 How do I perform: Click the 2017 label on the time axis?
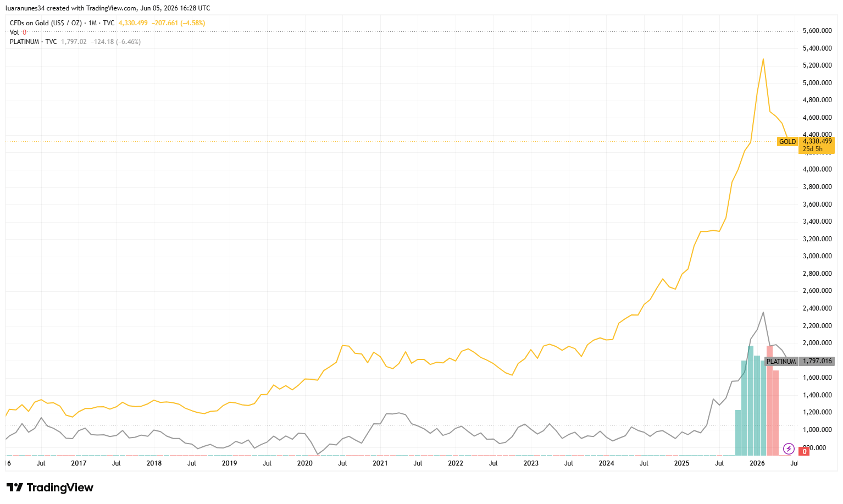pyautogui.click(x=79, y=463)
